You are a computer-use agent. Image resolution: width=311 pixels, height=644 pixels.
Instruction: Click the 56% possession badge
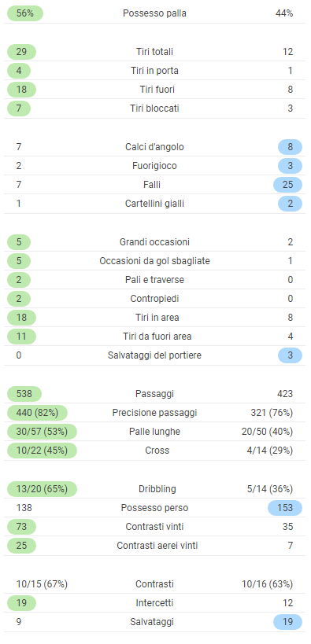tap(25, 13)
